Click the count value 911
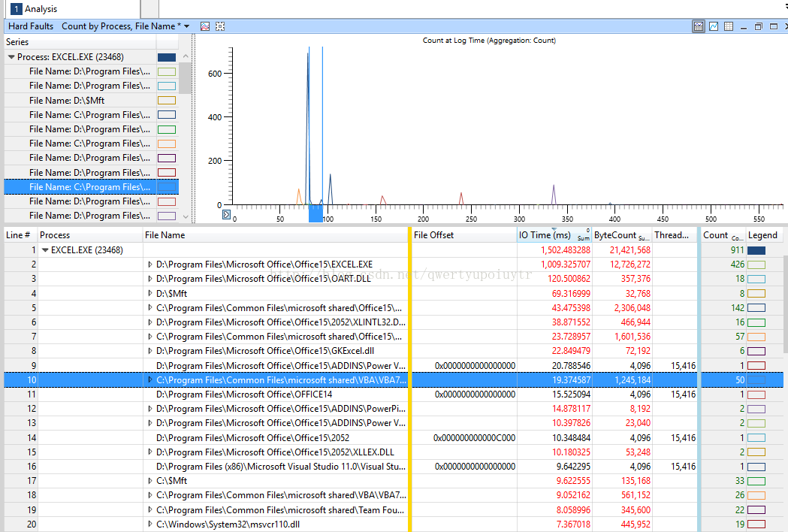 point(737,250)
